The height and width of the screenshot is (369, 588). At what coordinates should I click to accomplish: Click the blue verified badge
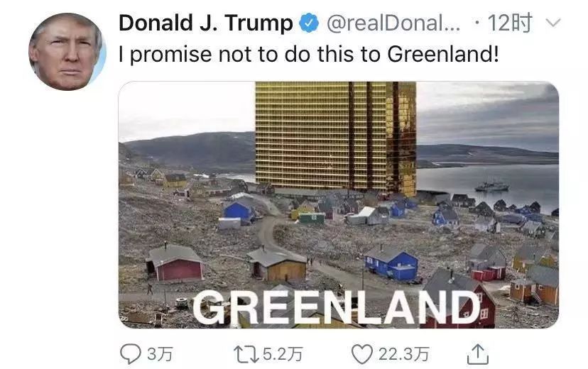tap(309, 23)
